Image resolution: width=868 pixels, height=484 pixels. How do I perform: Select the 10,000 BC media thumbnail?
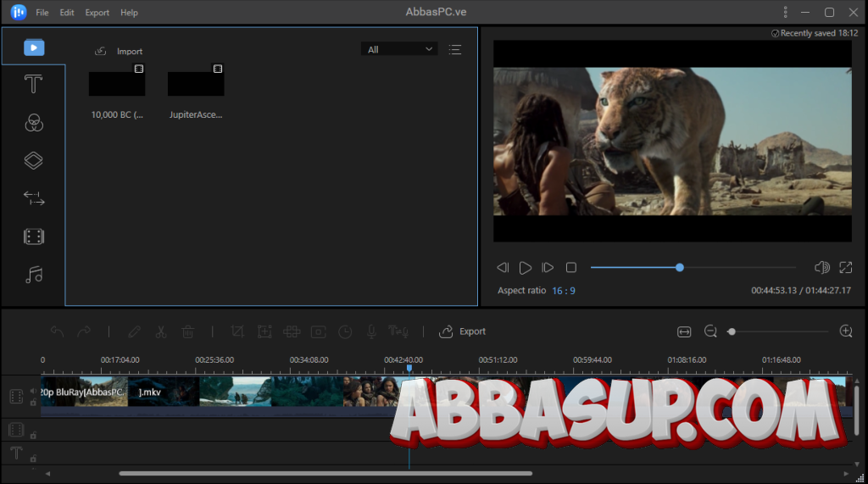tap(117, 83)
